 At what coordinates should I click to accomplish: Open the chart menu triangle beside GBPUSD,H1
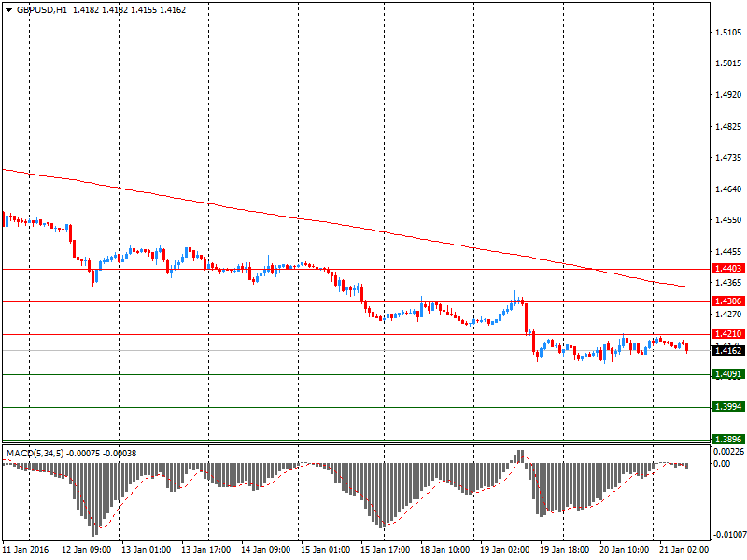[8, 10]
